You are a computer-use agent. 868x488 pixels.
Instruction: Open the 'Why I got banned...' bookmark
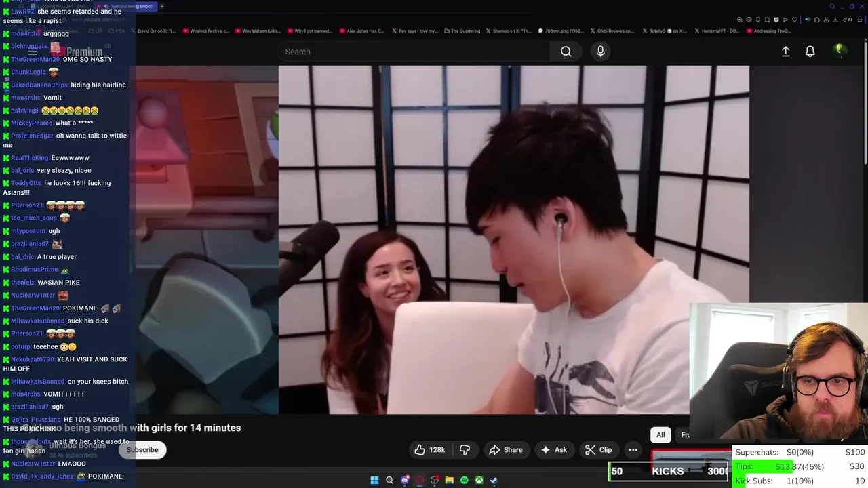(x=311, y=30)
